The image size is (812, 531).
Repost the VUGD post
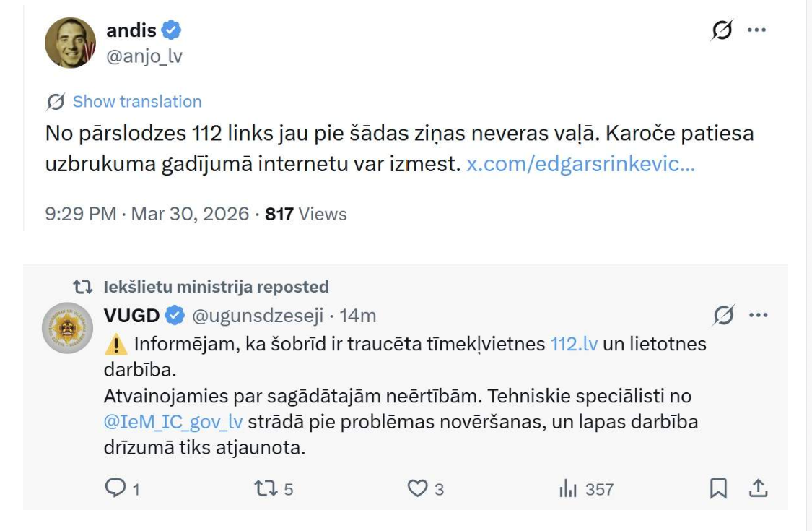(x=266, y=489)
